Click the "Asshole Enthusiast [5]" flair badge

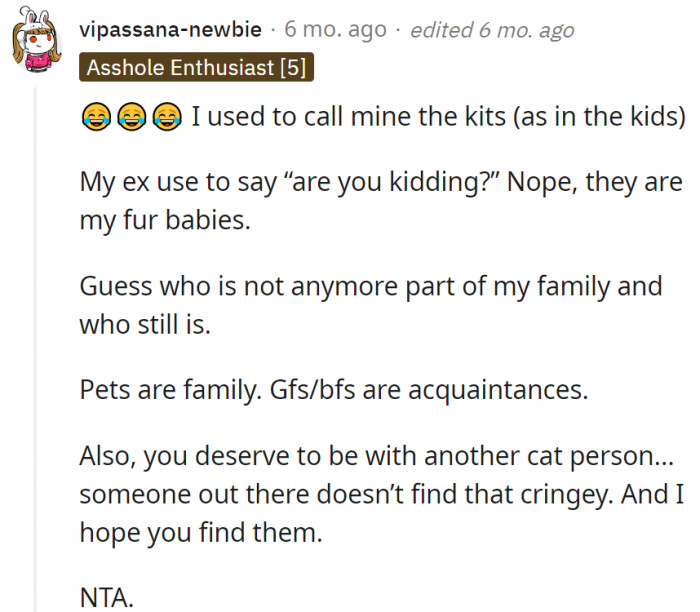click(197, 68)
